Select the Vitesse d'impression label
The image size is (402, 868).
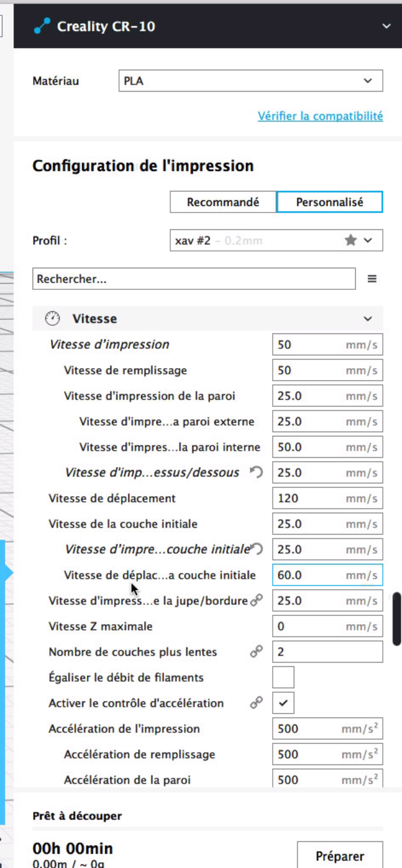tap(109, 344)
